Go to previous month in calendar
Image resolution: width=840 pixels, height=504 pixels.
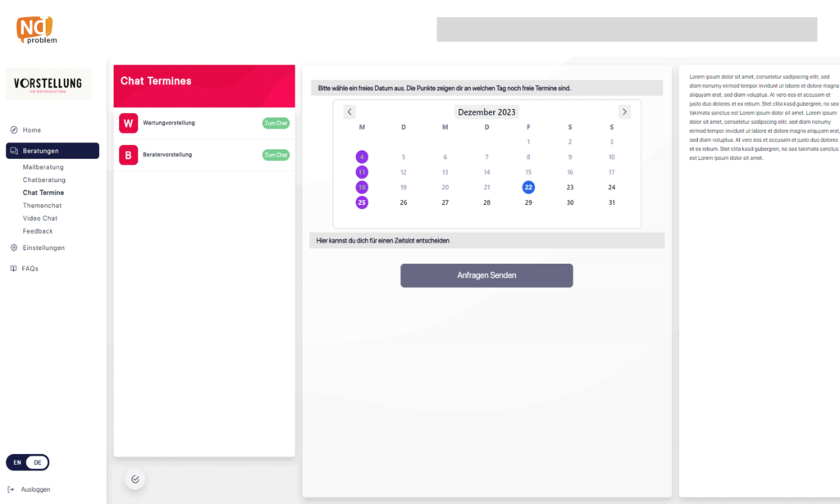coord(349,112)
